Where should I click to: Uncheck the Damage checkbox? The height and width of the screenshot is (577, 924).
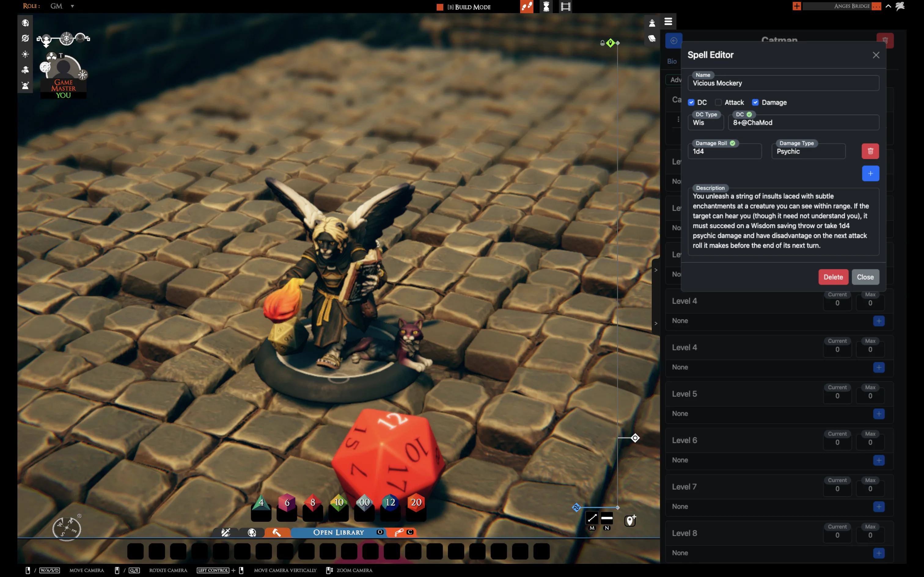755,102
